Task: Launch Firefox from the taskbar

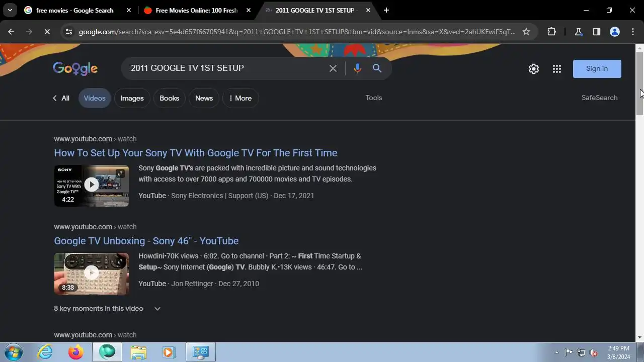Action: point(76,352)
